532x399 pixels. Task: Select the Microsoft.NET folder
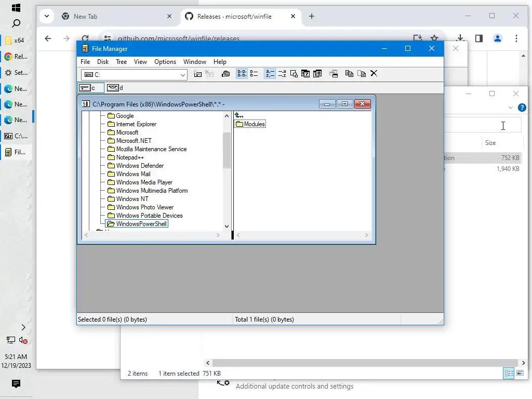coord(129,141)
